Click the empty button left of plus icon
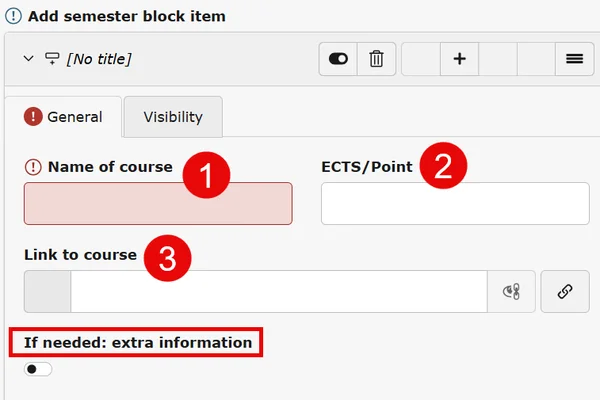This screenshot has width=600, height=400. [x=421, y=59]
